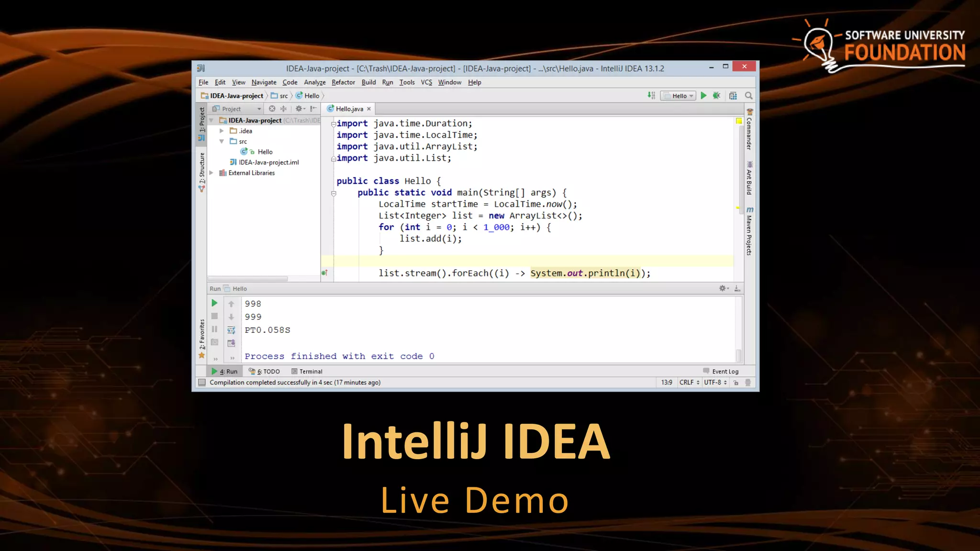Change UTF-8 file encoding setting

coord(715,383)
